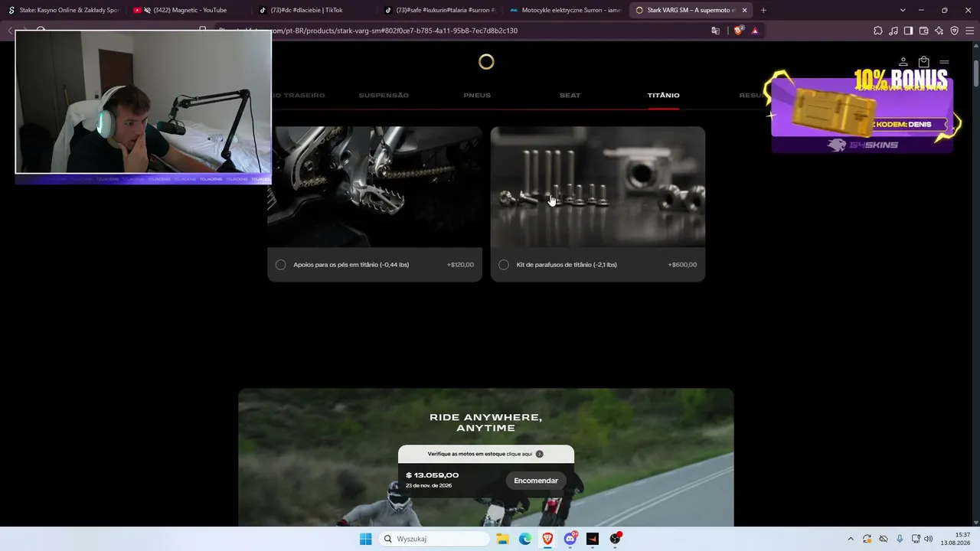Open Microsoft Edge from the taskbar
Screen dimensions: 980x551
525,539
